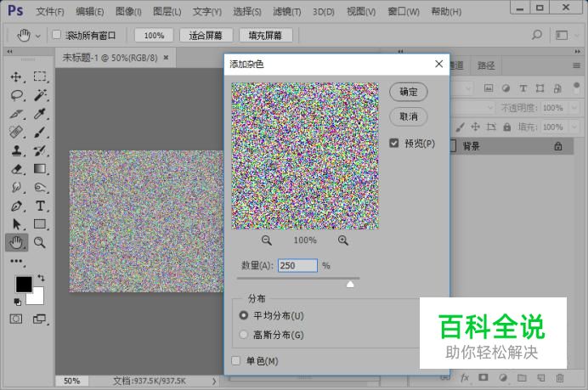588x390 pixels.
Task: Create a new group folder icon
Action: click(522, 377)
